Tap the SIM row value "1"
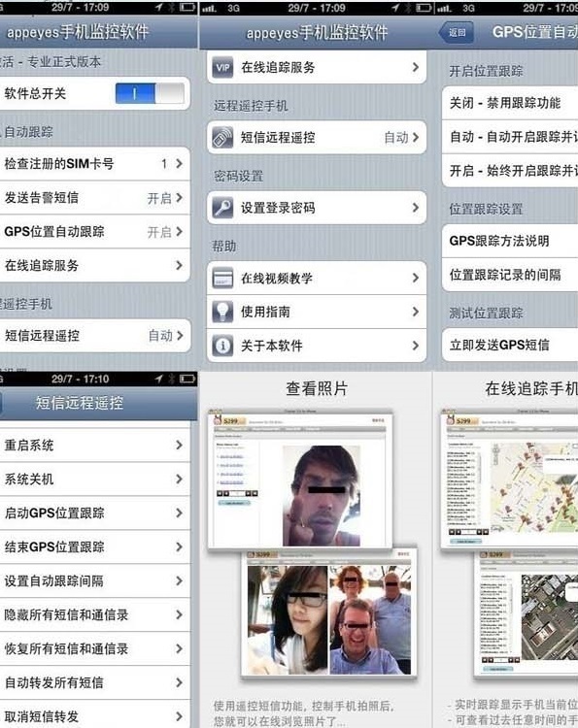 (164, 163)
